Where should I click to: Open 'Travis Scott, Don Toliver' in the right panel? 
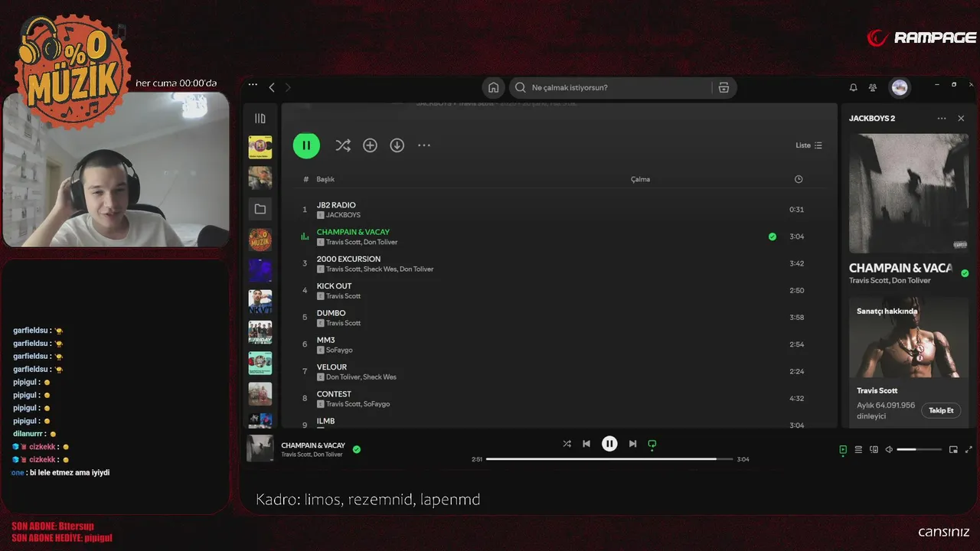click(890, 281)
